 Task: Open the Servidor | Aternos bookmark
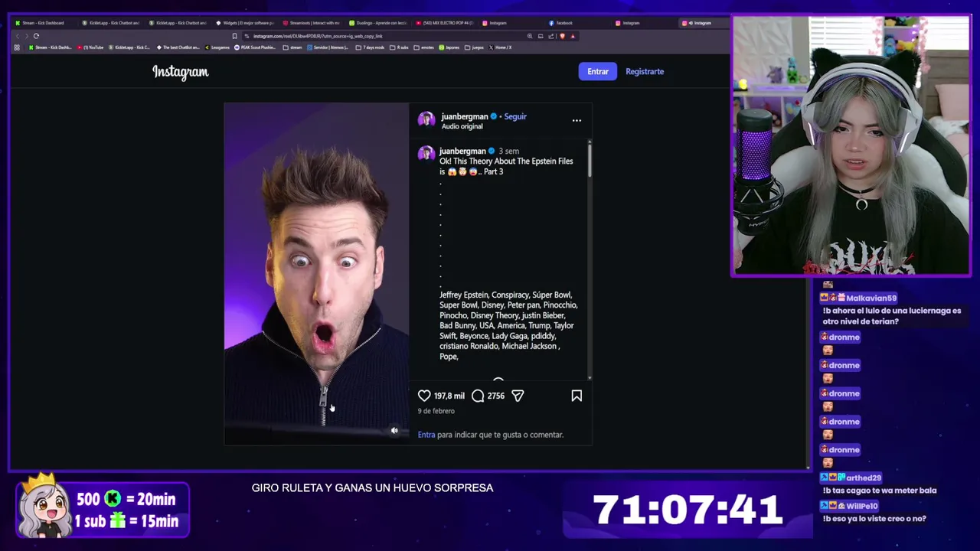click(328, 47)
